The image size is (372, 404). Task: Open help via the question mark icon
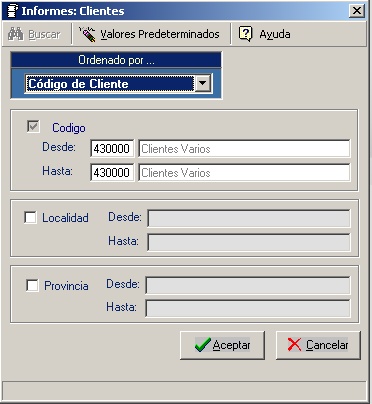tap(245, 34)
